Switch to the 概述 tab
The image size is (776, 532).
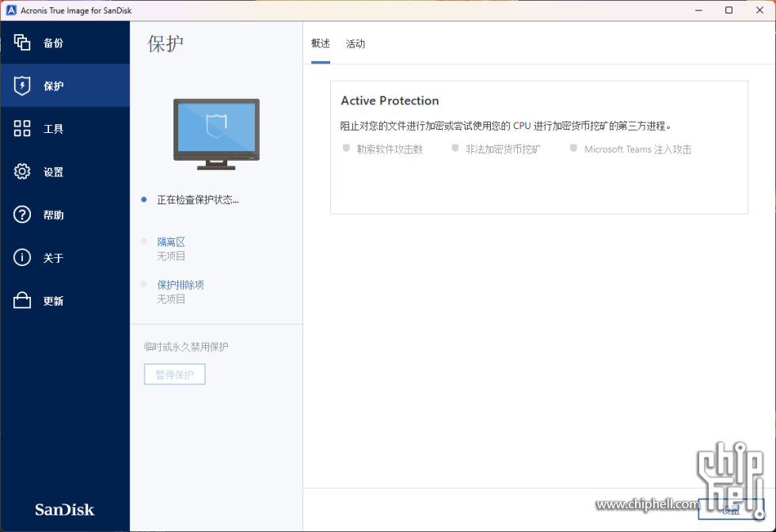tap(320, 44)
